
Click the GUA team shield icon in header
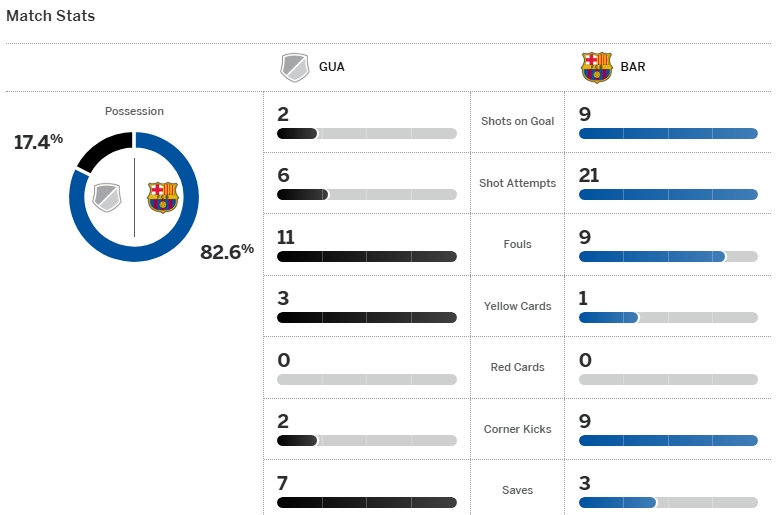point(294,68)
